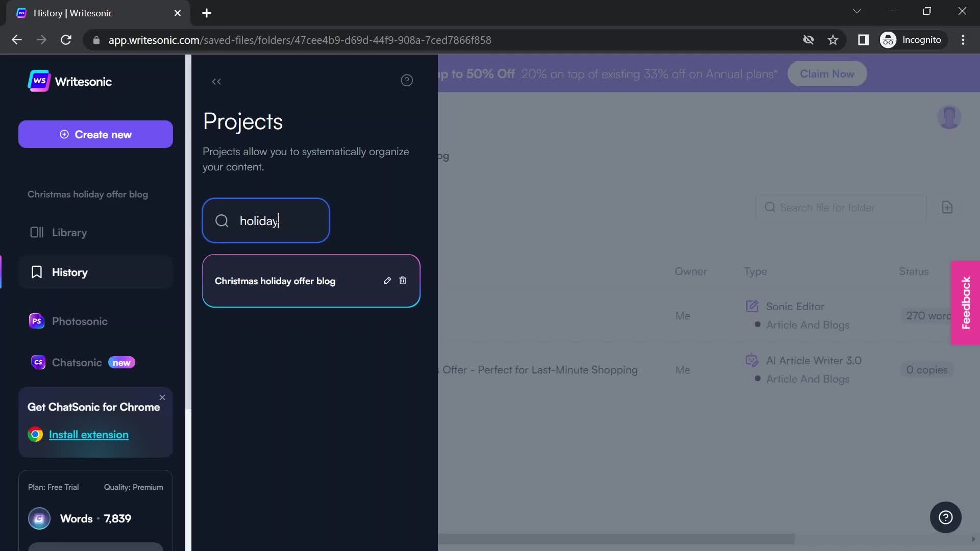
Task: Open the Library panel
Action: click(69, 232)
